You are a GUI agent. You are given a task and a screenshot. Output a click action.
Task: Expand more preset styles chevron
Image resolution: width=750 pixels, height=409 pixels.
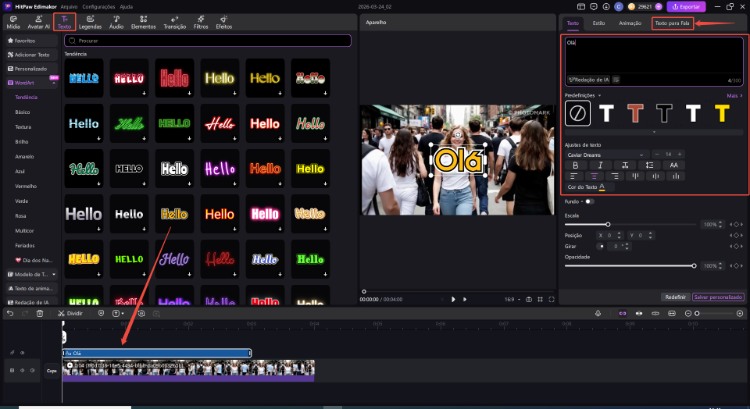tap(654, 132)
